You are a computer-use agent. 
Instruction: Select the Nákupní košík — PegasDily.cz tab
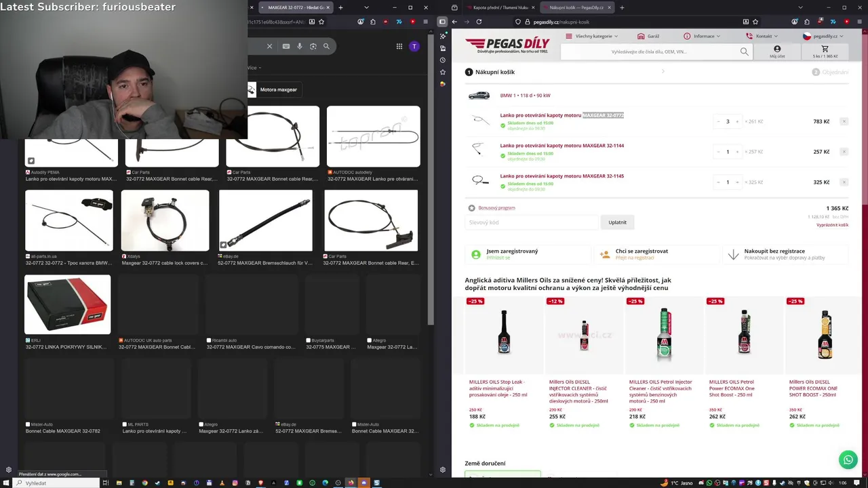click(576, 7)
